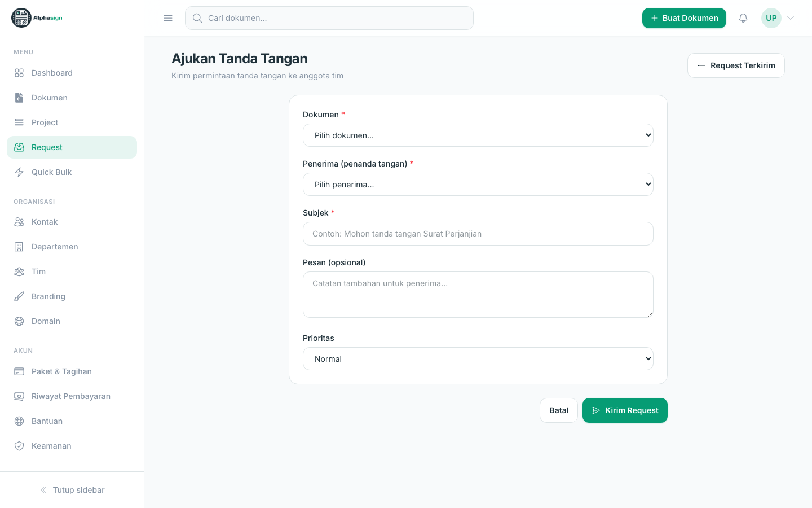Click the Dokumen file icon
The height and width of the screenshot is (508, 812).
coord(19,98)
